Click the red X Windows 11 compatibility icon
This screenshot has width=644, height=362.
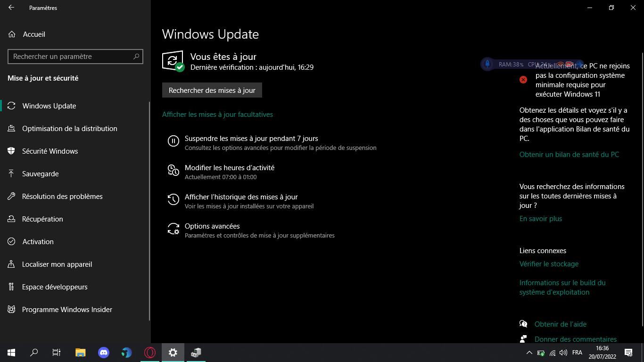[523, 80]
